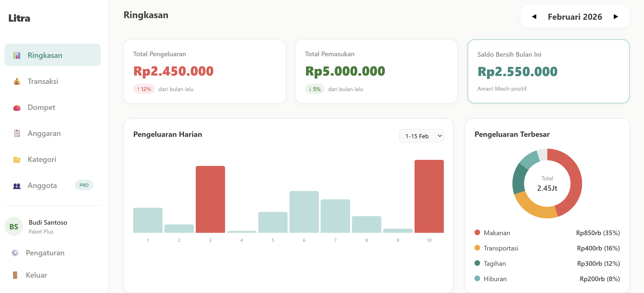
Task: Click the Aman! Masih positif. message
Action: tap(502, 89)
